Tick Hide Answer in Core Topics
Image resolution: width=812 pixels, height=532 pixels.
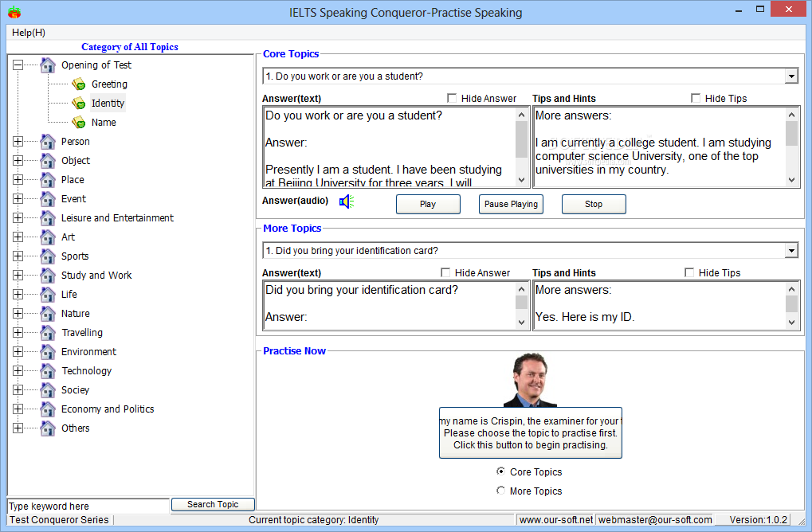(x=452, y=98)
